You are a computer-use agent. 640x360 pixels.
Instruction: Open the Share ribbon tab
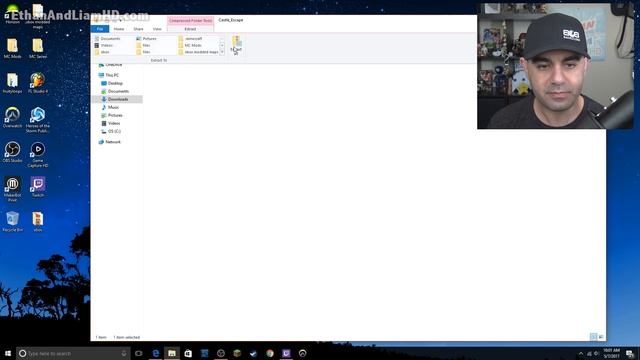(138, 29)
